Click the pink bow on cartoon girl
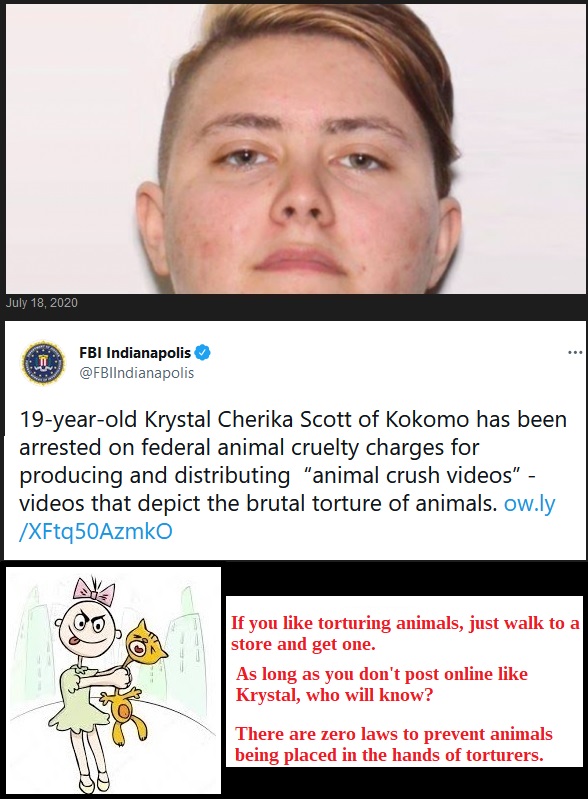The height and width of the screenshot is (799, 588). tap(94, 590)
